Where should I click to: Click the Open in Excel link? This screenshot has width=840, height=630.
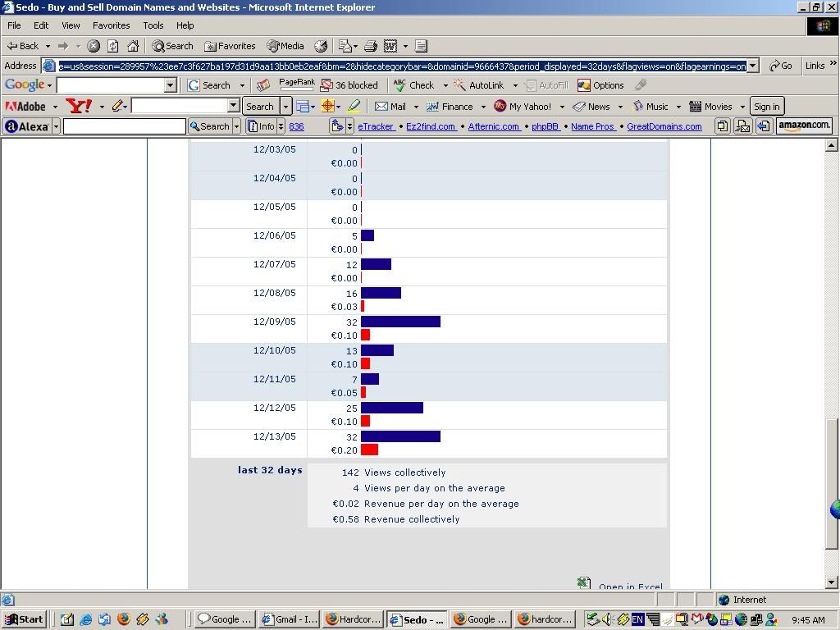(629, 586)
